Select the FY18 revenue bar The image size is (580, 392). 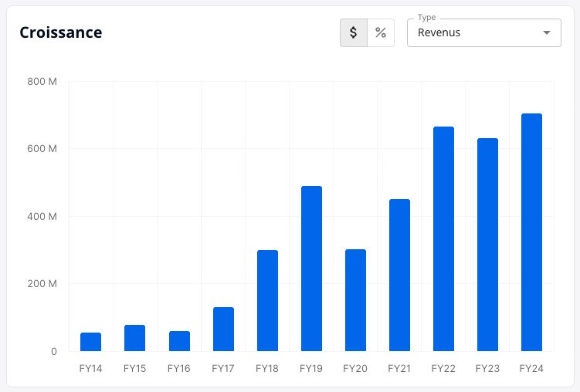267,300
